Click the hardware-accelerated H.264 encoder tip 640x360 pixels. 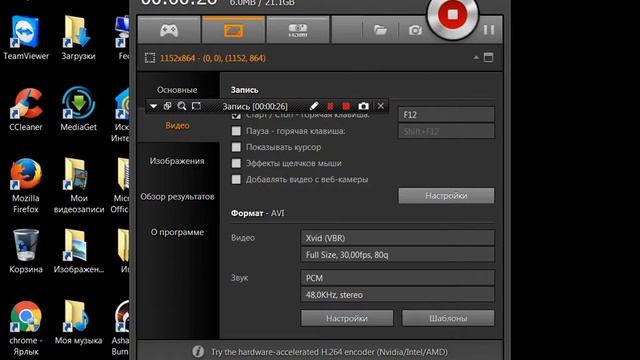(x=329, y=352)
